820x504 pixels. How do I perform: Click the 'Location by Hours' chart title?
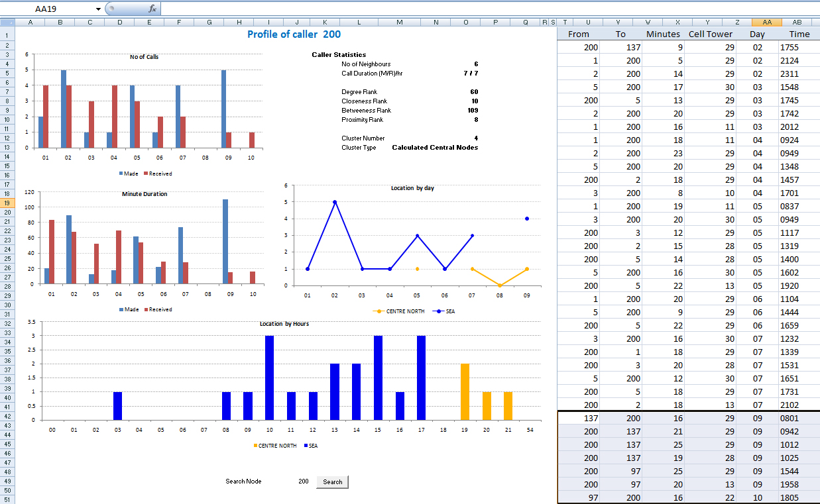click(284, 324)
